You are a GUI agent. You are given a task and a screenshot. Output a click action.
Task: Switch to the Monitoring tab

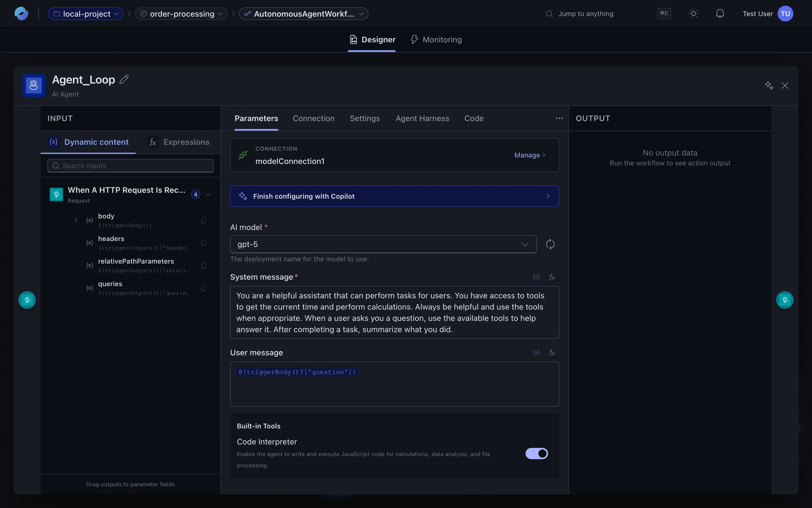pos(436,40)
